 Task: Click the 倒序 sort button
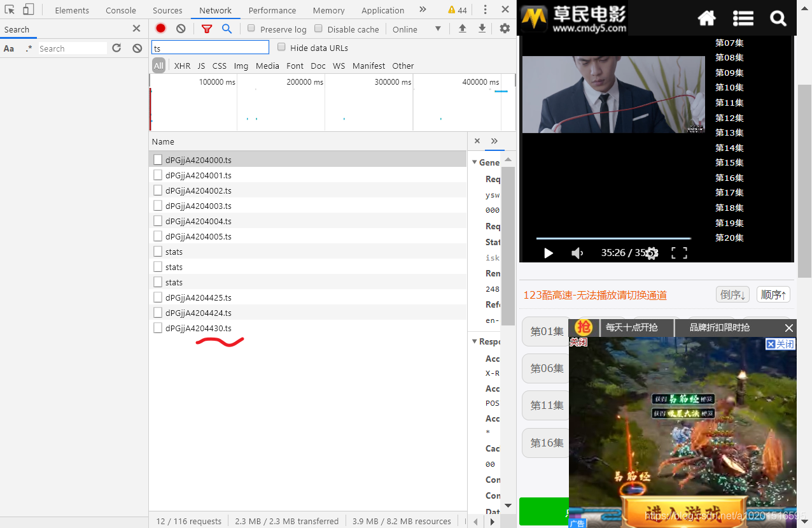point(732,294)
